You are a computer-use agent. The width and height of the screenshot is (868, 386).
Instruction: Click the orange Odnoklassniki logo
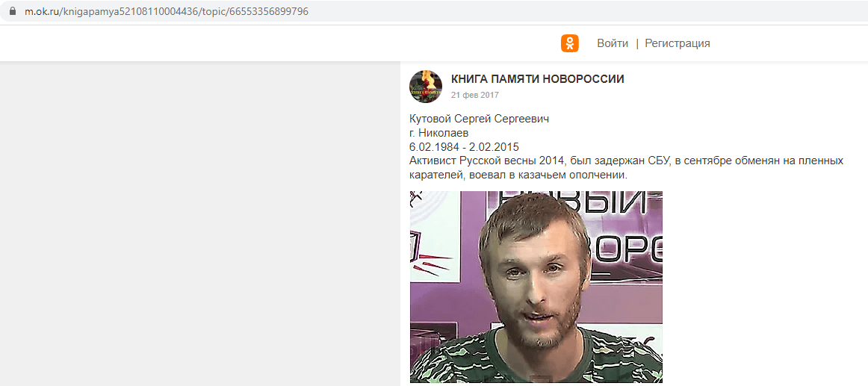pyautogui.click(x=570, y=43)
